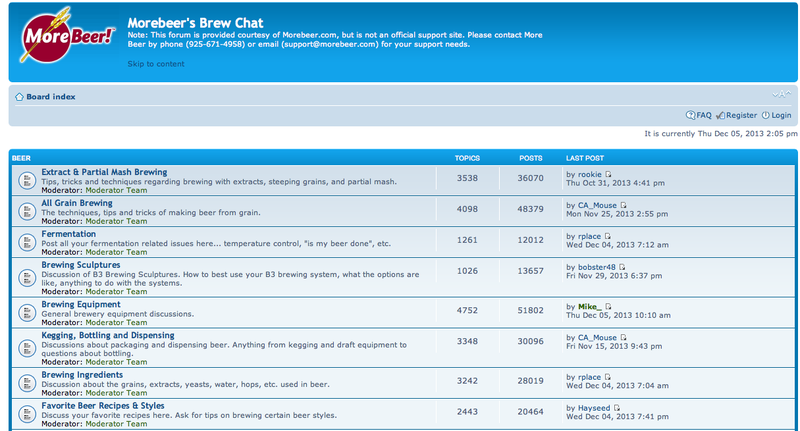Open the Board index link
The height and width of the screenshot is (431, 800).
(51, 97)
